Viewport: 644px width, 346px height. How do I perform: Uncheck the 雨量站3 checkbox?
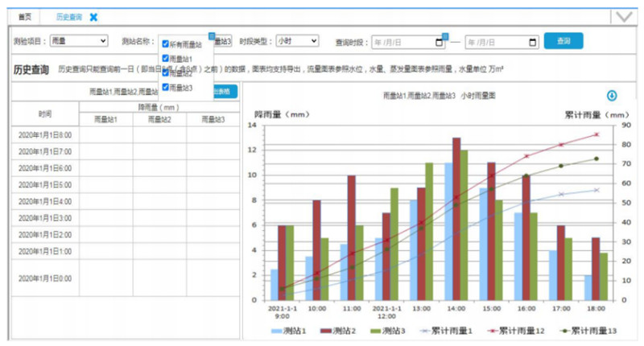tap(166, 87)
